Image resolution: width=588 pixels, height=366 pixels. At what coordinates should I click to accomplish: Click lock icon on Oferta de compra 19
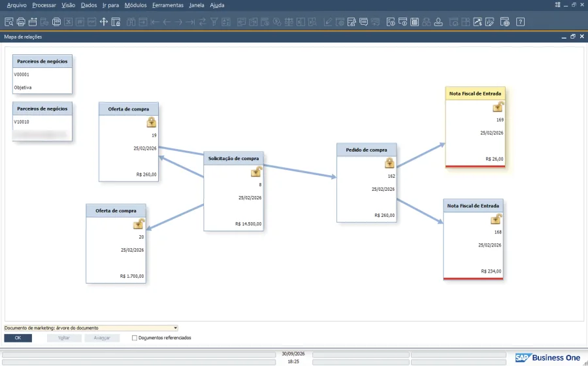tap(151, 122)
